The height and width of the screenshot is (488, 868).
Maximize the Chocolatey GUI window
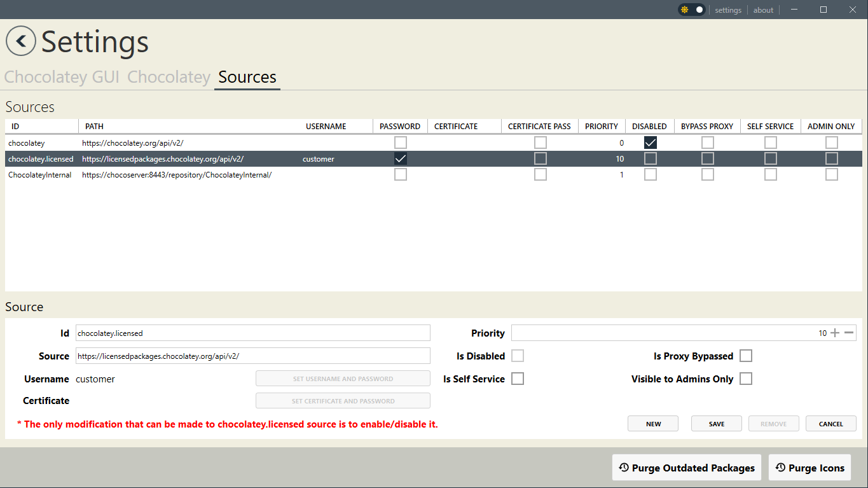tap(823, 10)
